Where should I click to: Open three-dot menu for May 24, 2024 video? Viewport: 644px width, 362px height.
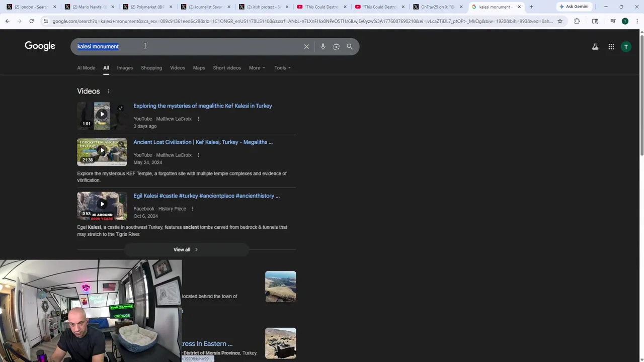[198, 155]
